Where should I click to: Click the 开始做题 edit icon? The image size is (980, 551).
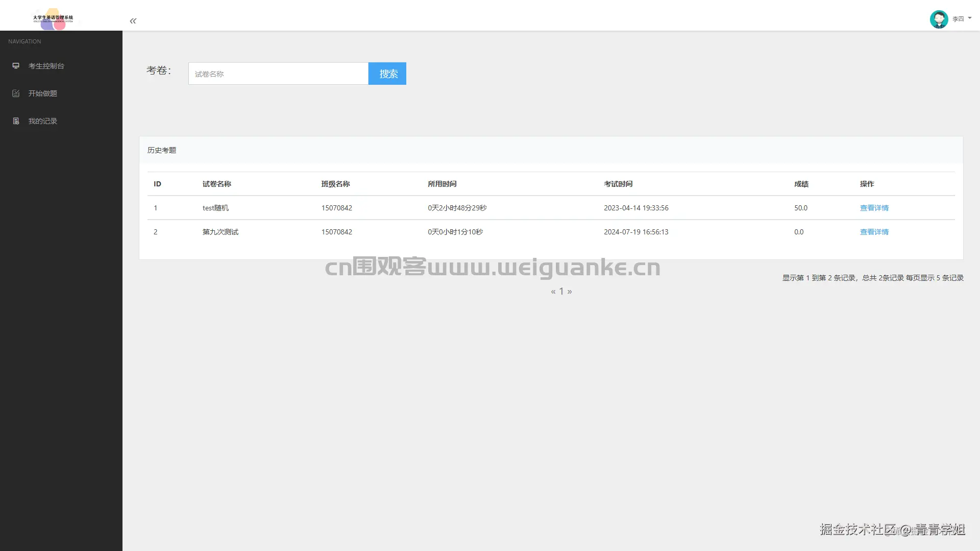pyautogui.click(x=16, y=93)
